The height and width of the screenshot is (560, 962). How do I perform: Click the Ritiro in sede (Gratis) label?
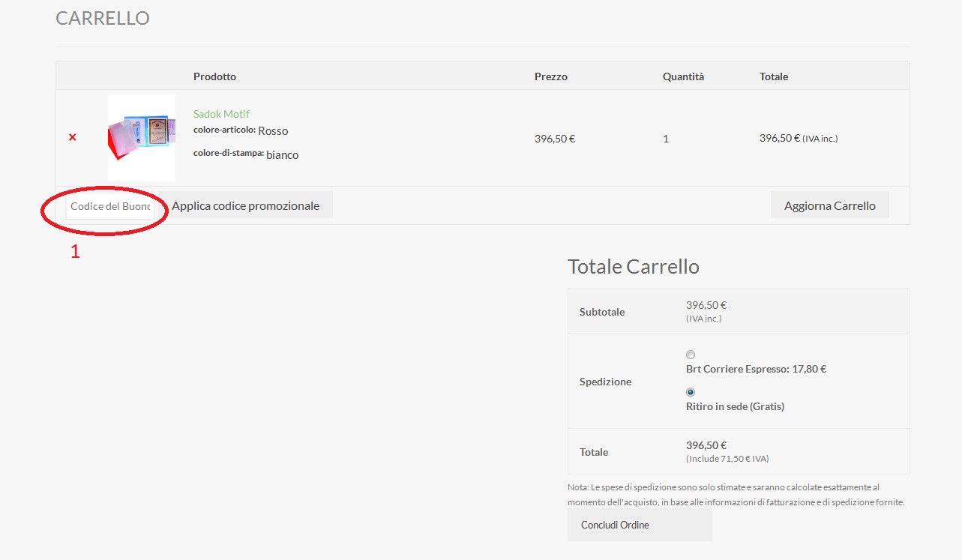[x=735, y=406]
